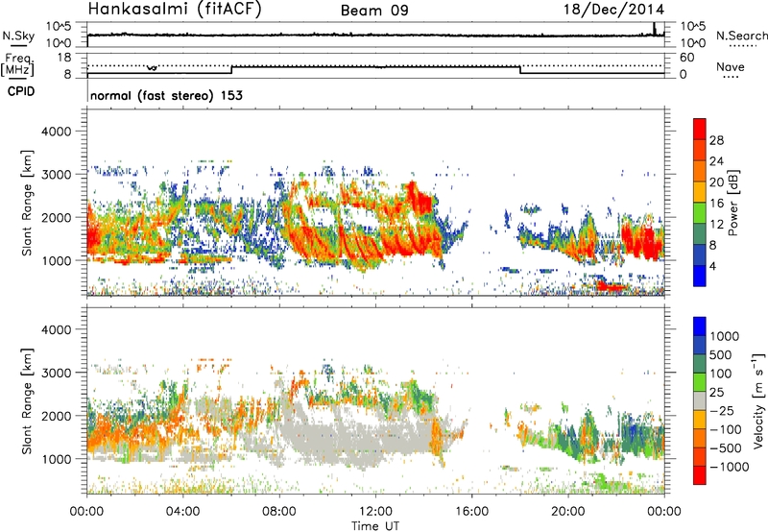Click the frequency step-up near 06:00
The height and width of the screenshot is (532, 768).
[231, 70]
